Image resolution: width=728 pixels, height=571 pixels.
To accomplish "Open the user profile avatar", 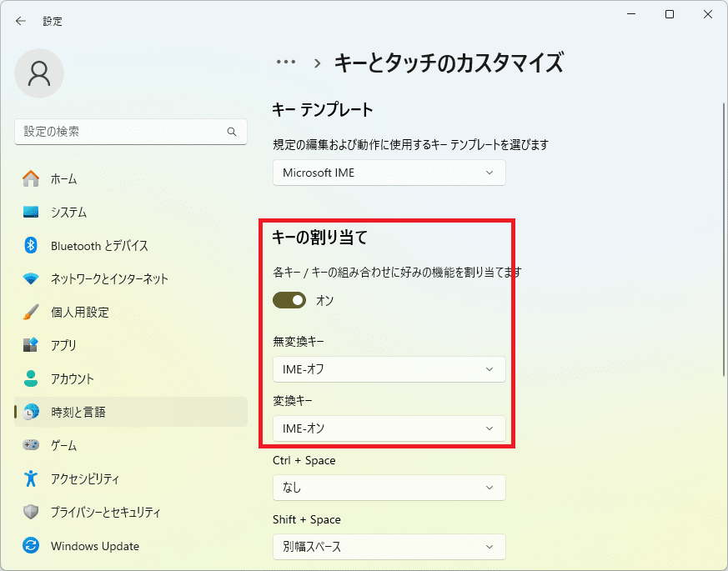I will (x=39, y=73).
